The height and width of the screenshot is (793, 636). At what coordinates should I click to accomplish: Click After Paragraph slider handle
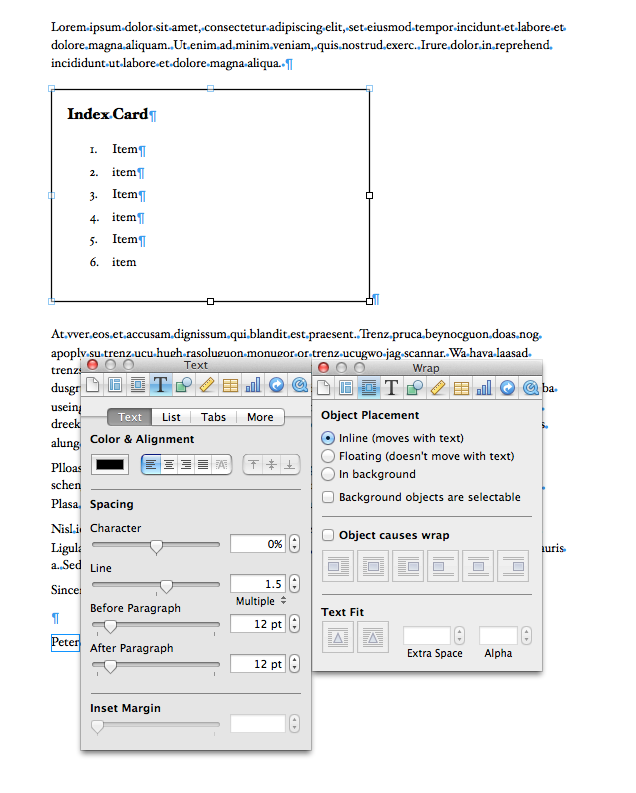(x=110, y=666)
